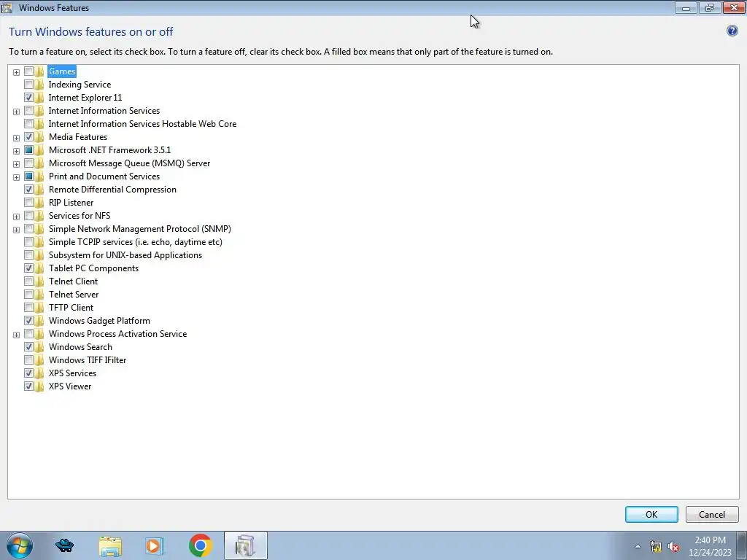Click the help question mark icon
747x560 pixels.
pos(732,31)
